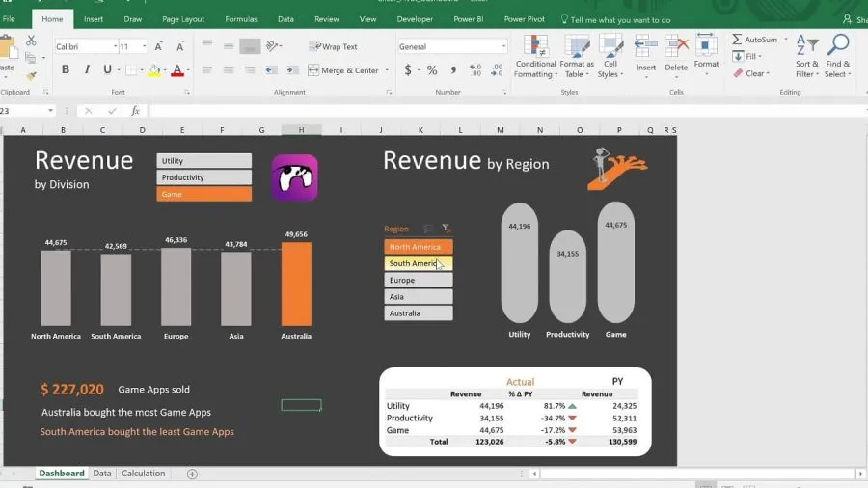Toggle Bold formatting
The image size is (868, 488).
pos(66,69)
